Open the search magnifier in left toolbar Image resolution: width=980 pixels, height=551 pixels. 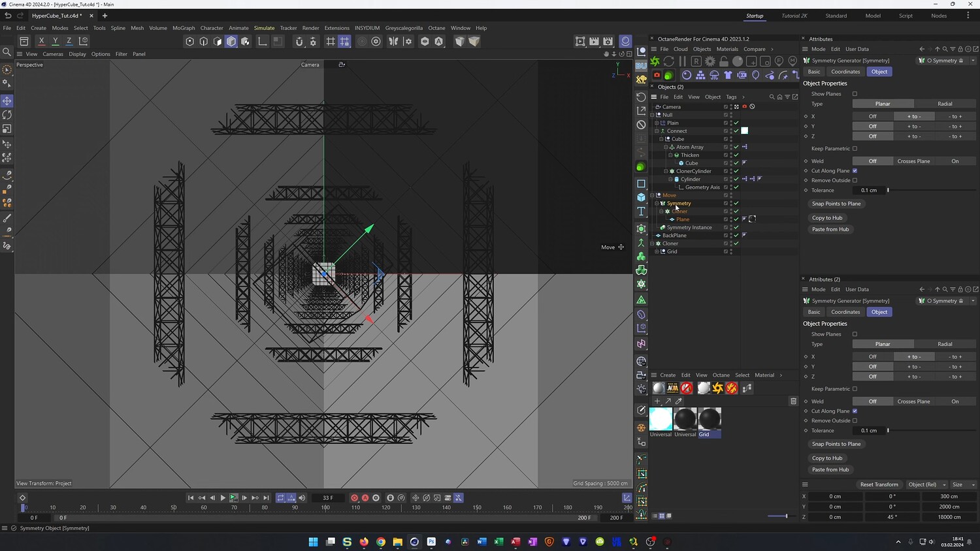pos(7,52)
